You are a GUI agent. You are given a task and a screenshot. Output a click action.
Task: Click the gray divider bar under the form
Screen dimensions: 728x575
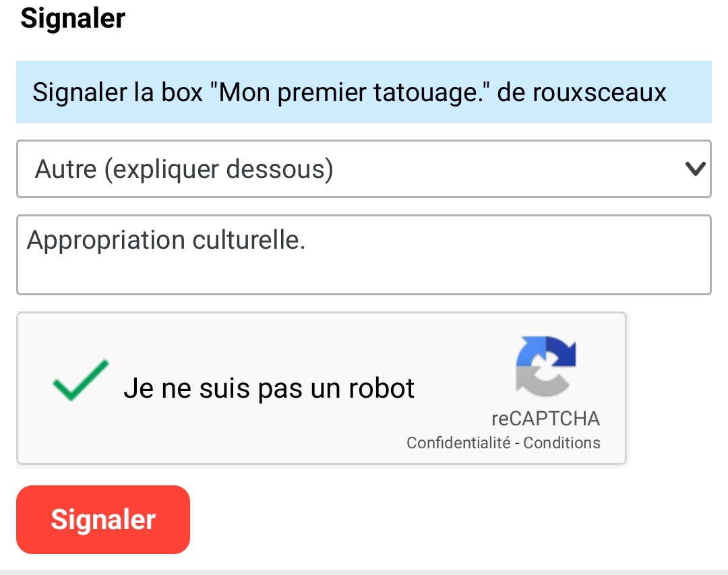click(x=364, y=572)
